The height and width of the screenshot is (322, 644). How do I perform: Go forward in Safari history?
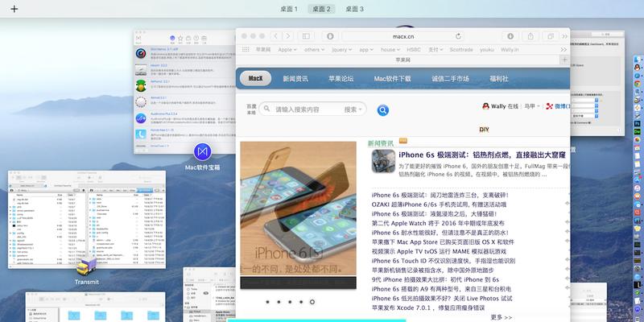point(288,36)
